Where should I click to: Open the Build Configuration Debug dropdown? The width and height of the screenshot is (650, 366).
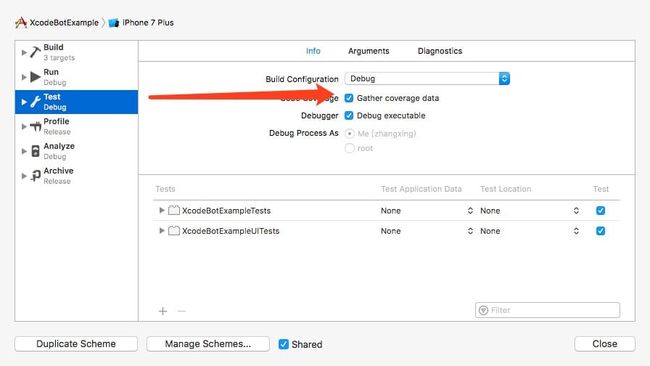tap(427, 78)
